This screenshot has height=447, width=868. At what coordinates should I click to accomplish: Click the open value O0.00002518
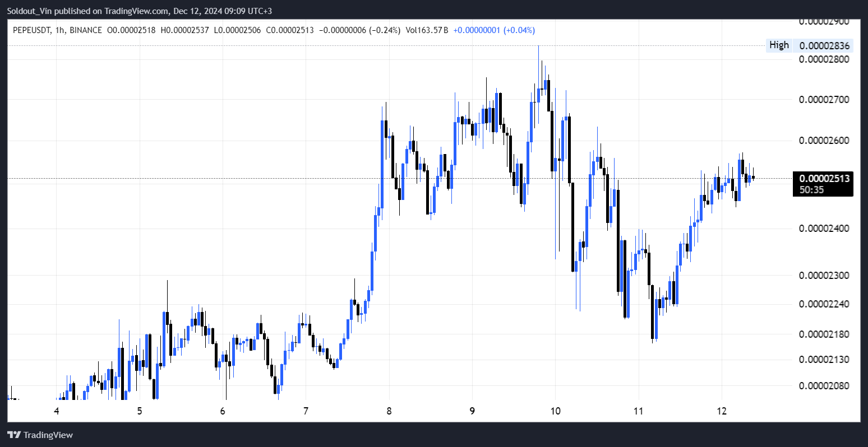[x=132, y=30]
